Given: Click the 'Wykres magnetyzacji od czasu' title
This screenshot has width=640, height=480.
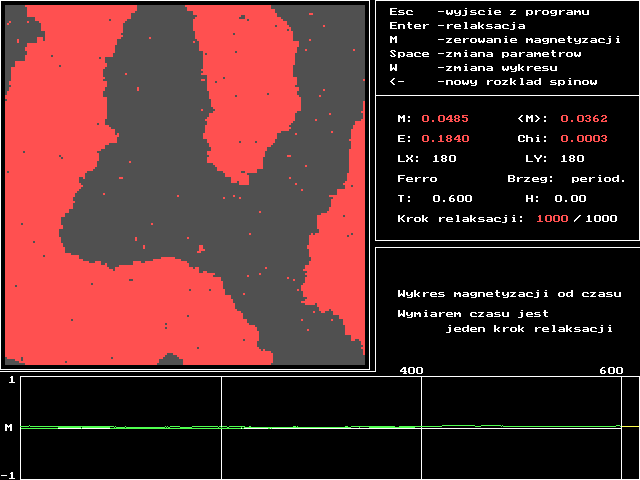Looking at the screenshot, I should click(509, 294).
